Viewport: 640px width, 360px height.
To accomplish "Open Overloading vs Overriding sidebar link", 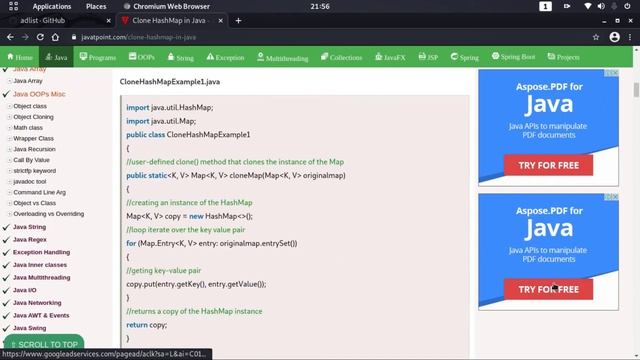I will pos(49,214).
